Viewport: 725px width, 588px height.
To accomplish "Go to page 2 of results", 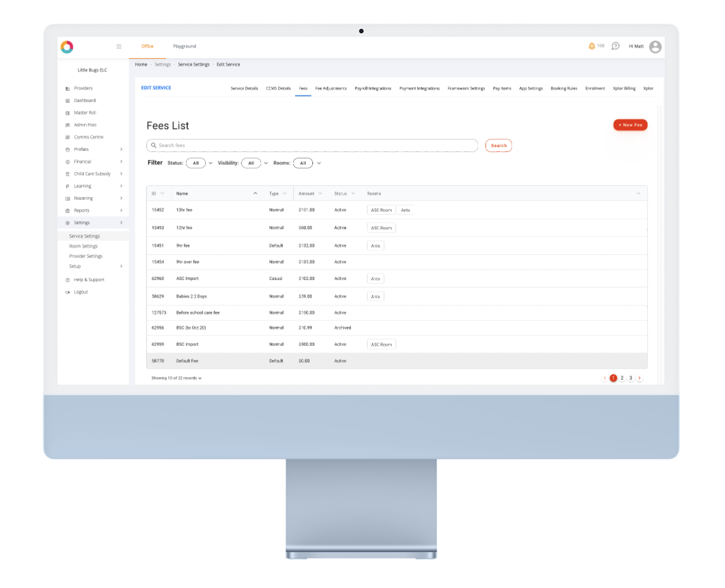I will point(622,378).
